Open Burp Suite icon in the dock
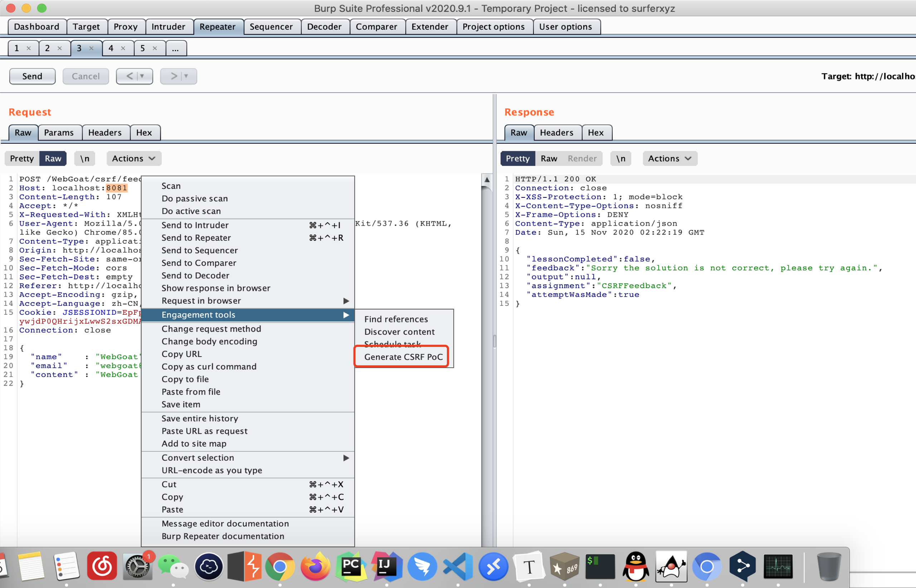The height and width of the screenshot is (588, 916). (x=244, y=566)
